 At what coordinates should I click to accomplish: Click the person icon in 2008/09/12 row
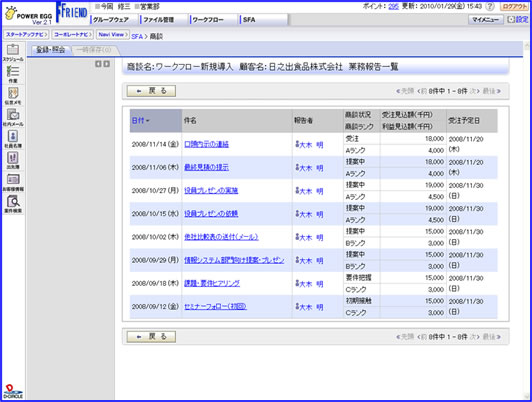[297, 307]
